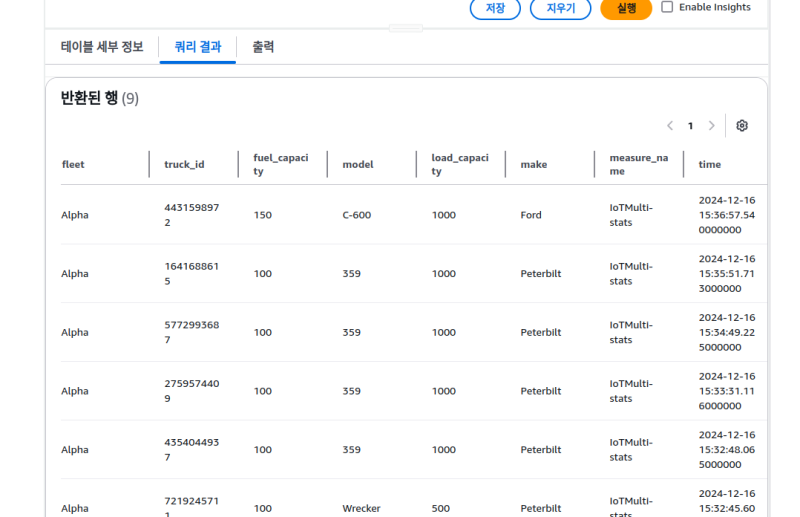Click page number 1 in pagination
This screenshot has height=517, width=800.
point(690,126)
